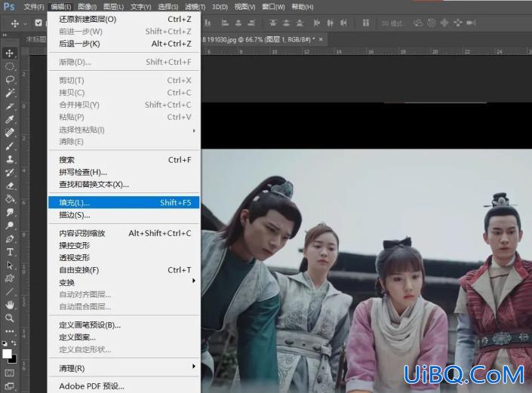Viewport: 532px width, 393px height.
Task: Select the Eyedropper tool
Action: tap(10, 119)
